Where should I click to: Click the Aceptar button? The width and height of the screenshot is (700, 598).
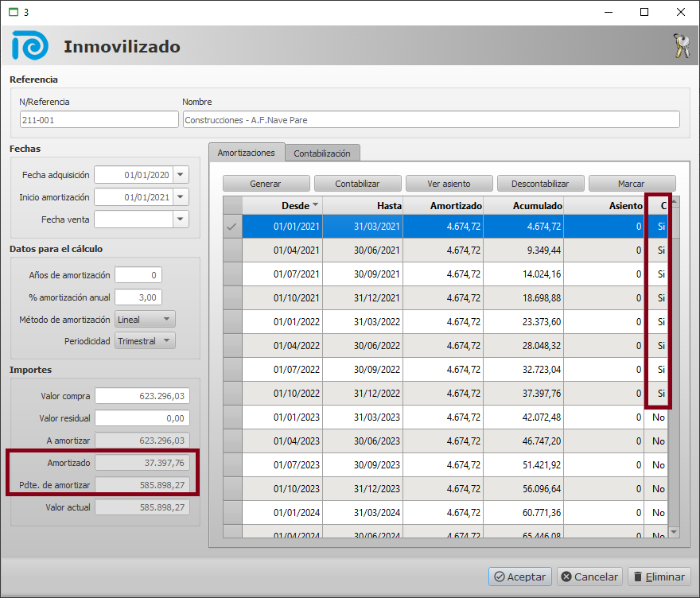[x=519, y=577]
